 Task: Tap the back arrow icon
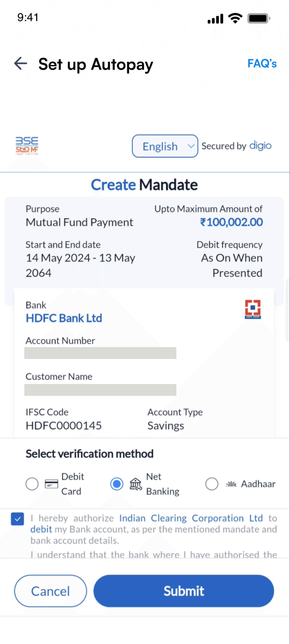click(x=20, y=63)
